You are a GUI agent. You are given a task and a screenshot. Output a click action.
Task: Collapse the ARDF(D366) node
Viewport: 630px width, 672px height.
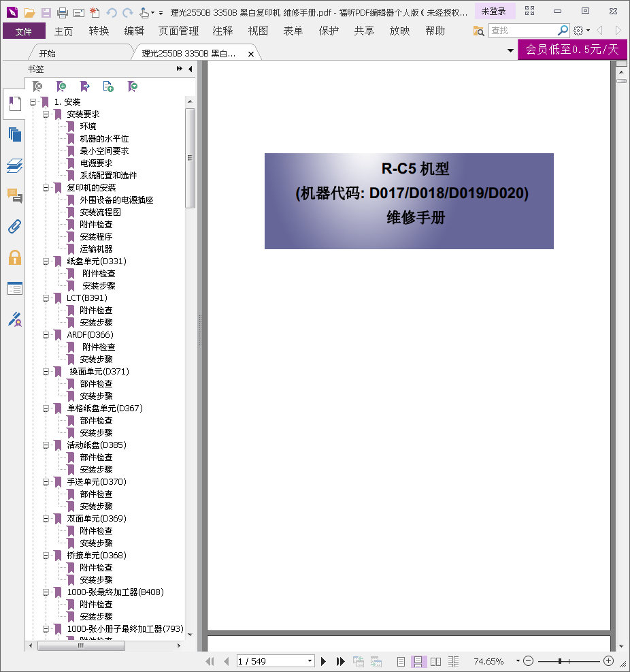[46, 335]
